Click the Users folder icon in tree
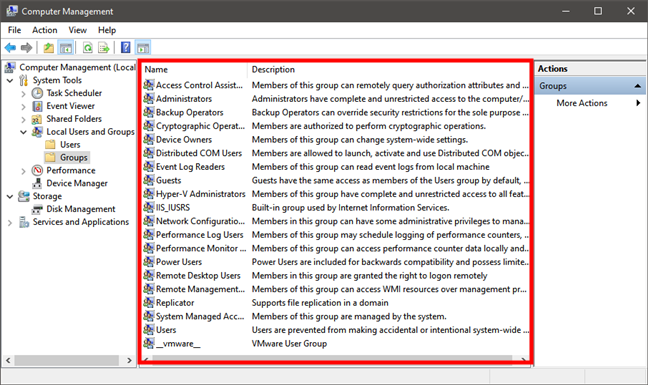Screen dimensions: 648x385 50,145
